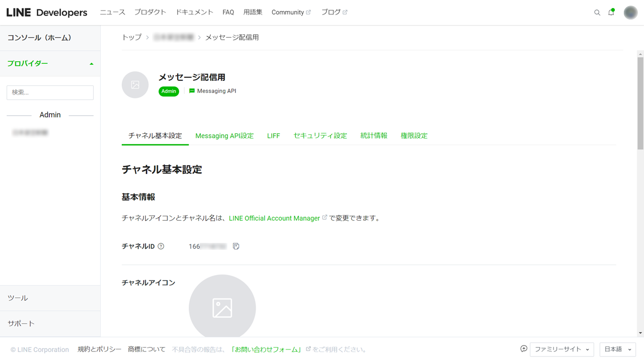Click the plus icon beside ファミリーサイト

524,349
